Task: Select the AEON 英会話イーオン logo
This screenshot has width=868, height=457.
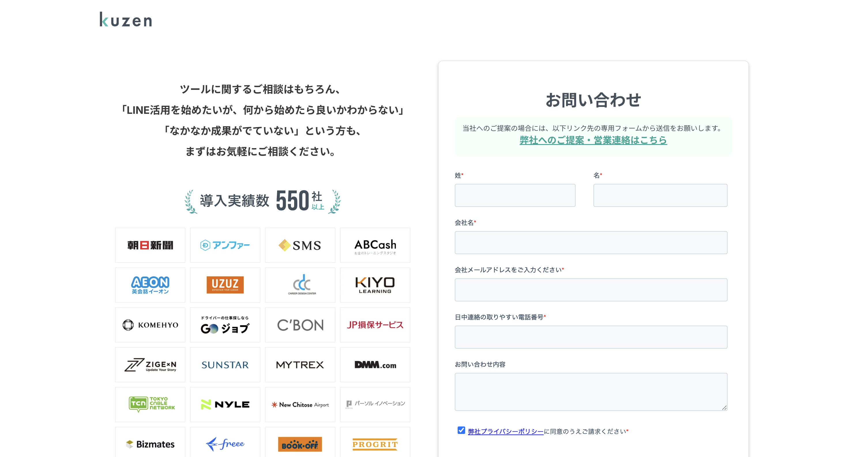Action: point(150,285)
